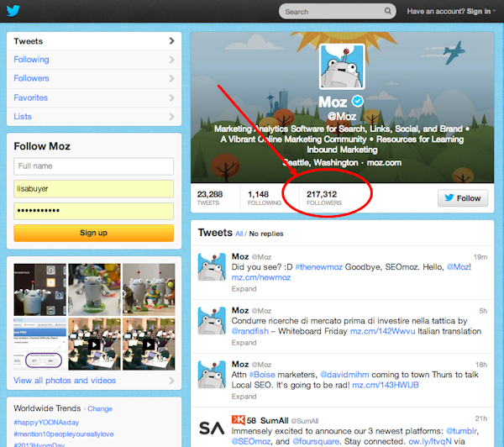This screenshot has width=504, height=447.
Task: Click the Full name field
Action: coord(93,166)
